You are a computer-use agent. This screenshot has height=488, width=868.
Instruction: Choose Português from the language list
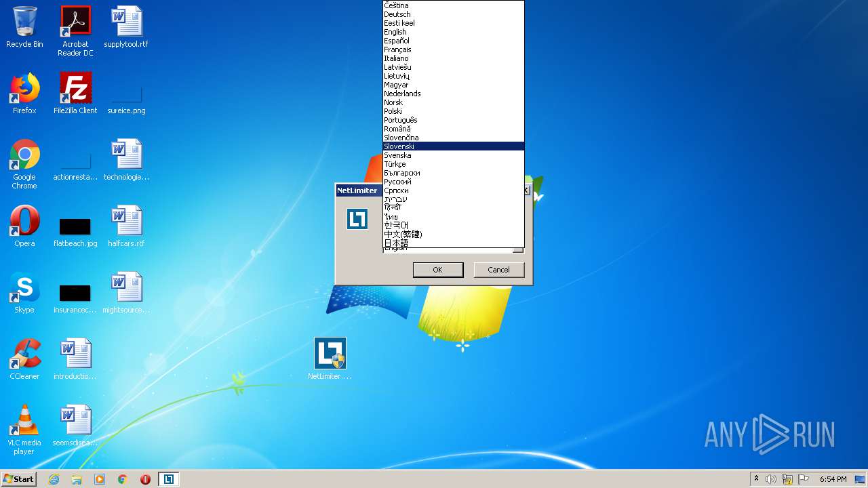[454, 120]
